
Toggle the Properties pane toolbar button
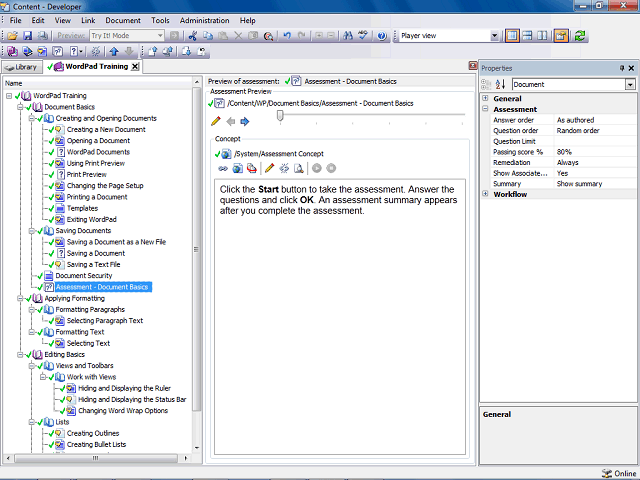pyautogui.click(x=561, y=36)
